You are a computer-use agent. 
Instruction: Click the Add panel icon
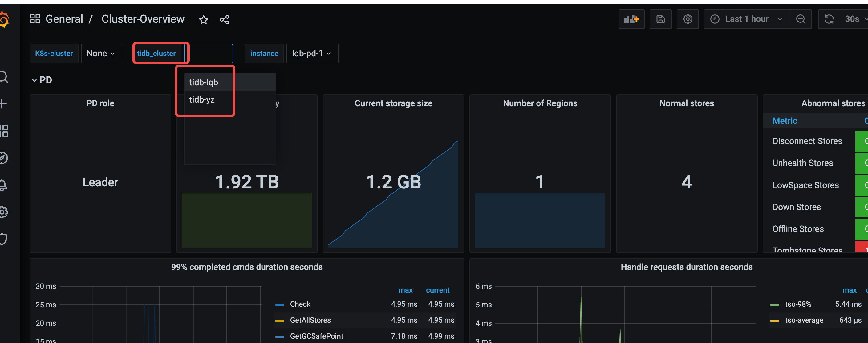(631, 19)
